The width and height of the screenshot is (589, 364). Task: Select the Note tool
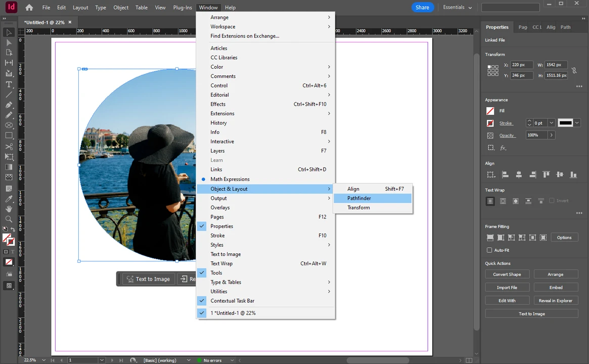pyautogui.click(x=9, y=188)
